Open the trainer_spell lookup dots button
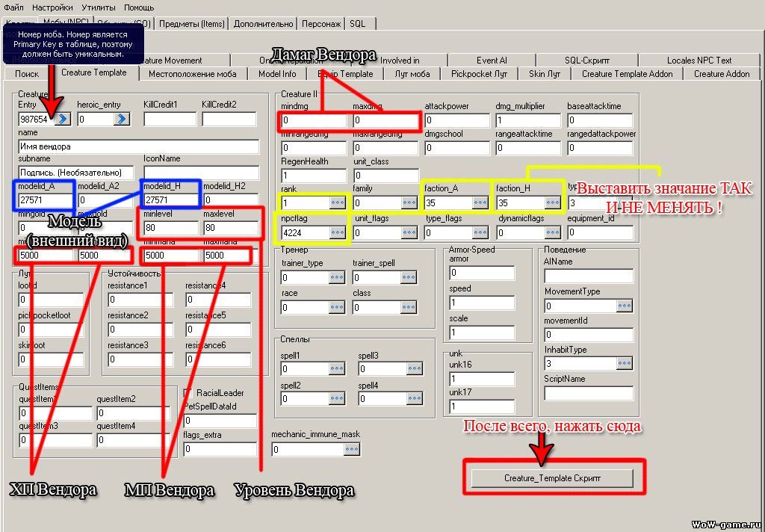This screenshot has width=765, height=532. coord(409,277)
